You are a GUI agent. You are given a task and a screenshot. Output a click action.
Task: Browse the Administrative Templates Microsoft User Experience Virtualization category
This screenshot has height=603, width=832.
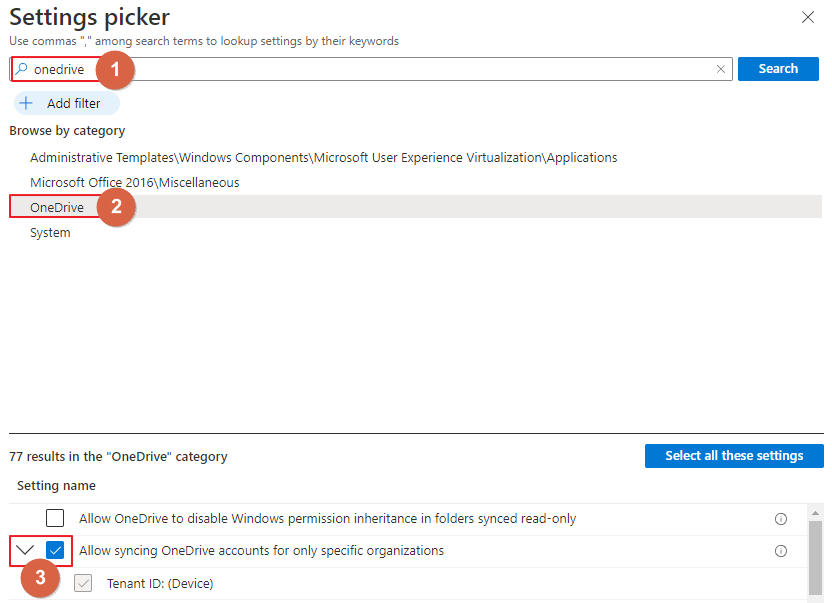click(x=324, y=158)
